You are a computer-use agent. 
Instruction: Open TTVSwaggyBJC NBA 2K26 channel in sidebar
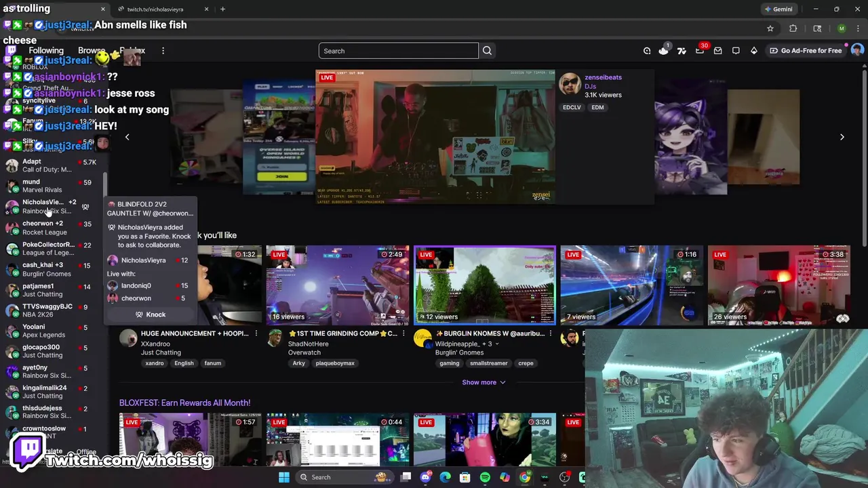[52, 310]
